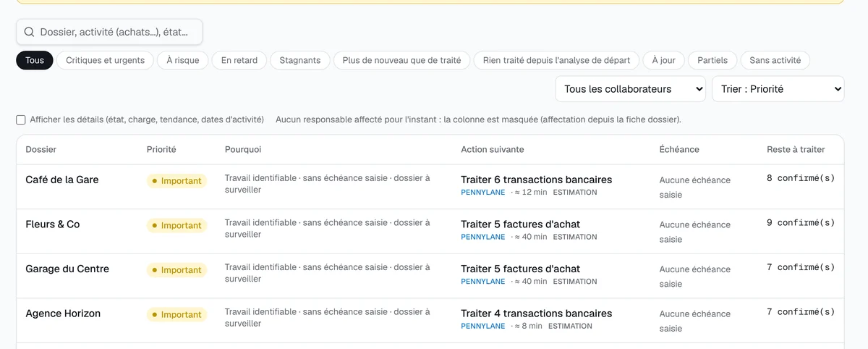Open the Tous les collaborateurs dropdown
This screenshot has height=349, width=868.
631,89
